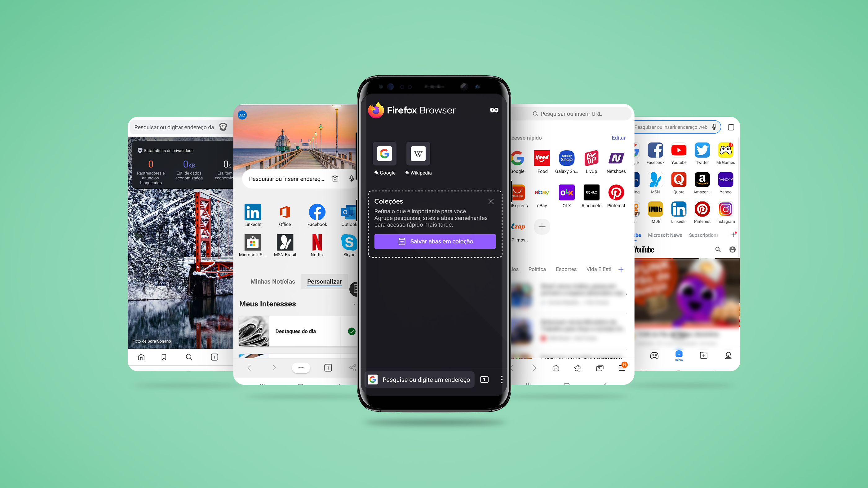
Task: Expand the add new tab button (+)
Action: (x=734, y=235)
